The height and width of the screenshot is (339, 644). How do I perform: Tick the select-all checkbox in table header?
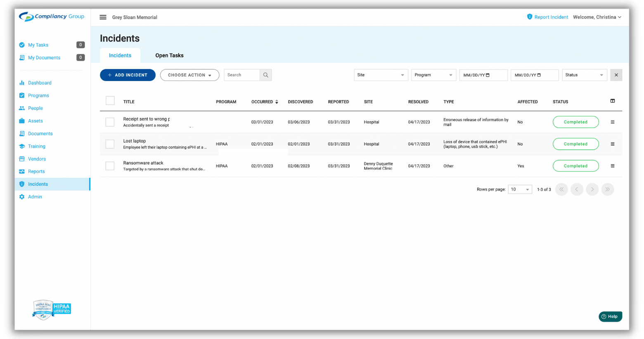click(x=110, y=101)
